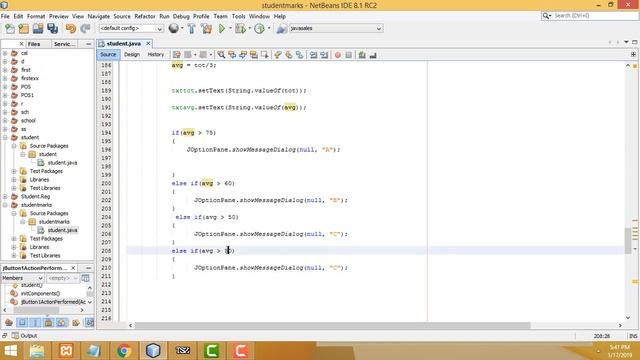Run the project with green play icon
640x360 pixels.
tap(222, 29)
